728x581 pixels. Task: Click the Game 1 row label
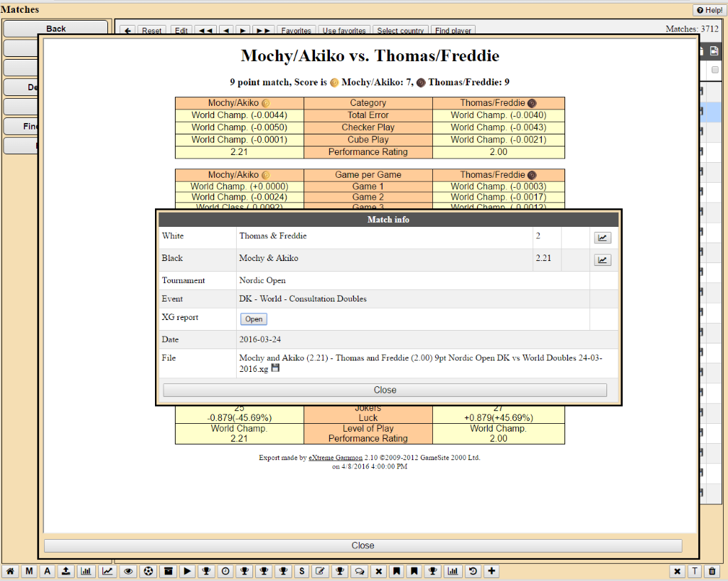tap(368, 186)
